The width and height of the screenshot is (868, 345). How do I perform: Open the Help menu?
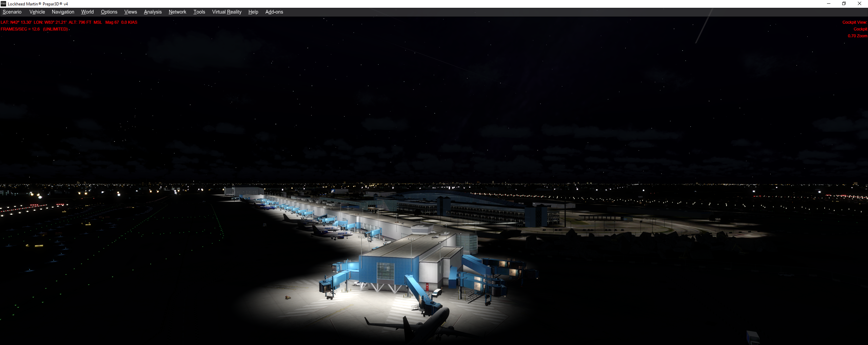[x=253, y=12]
